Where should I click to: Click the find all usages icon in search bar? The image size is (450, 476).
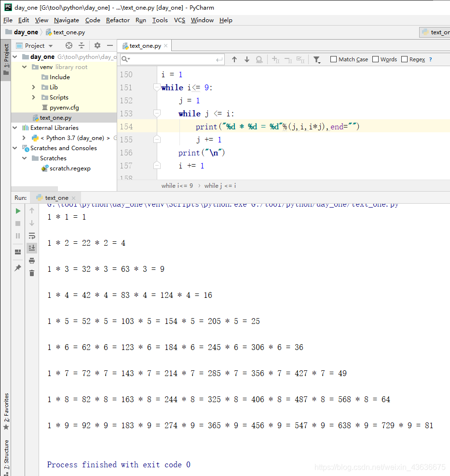click(259, 59)
